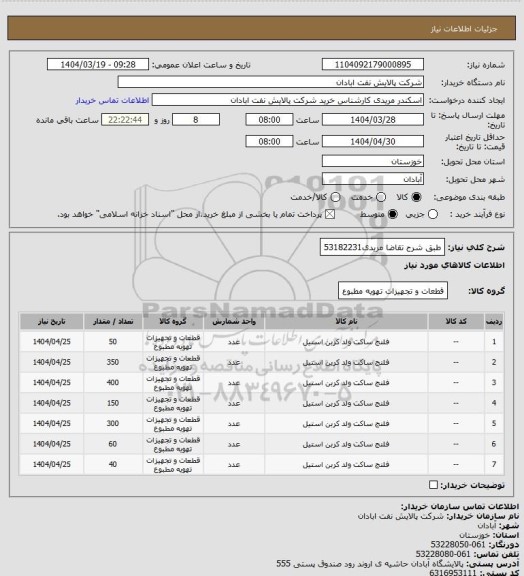Click the ردیف column header
This screenshot has height=576, width=524.
click(494, 321)
